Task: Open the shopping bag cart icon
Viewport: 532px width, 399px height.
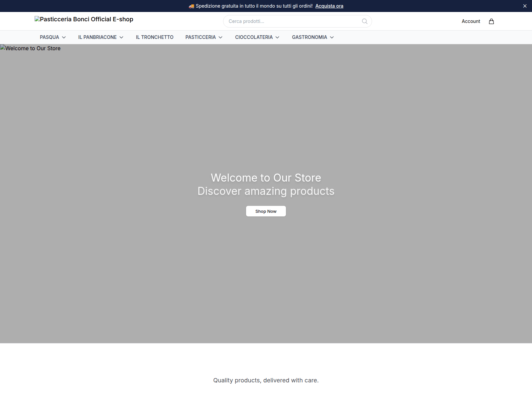Action: [491, 21]
